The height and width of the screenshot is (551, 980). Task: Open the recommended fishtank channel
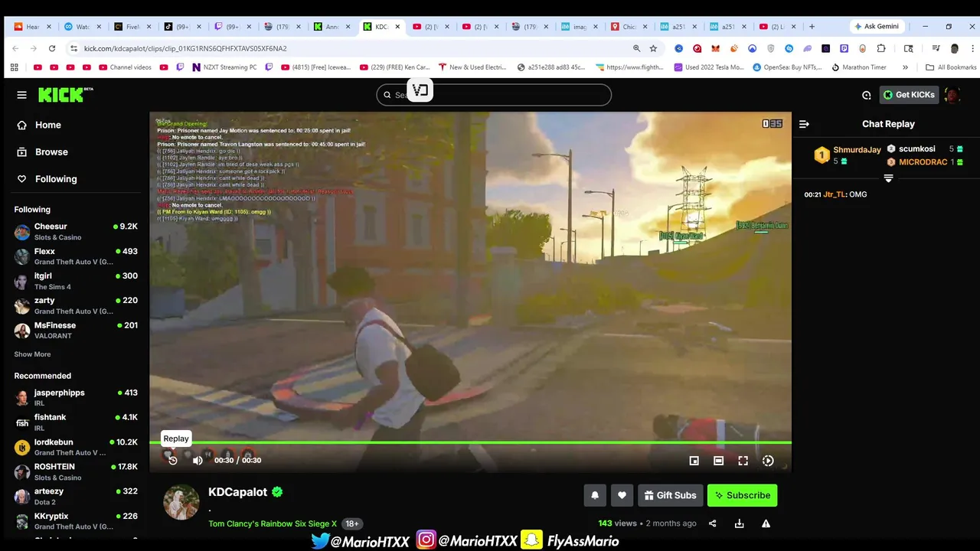tap(75, 422)
